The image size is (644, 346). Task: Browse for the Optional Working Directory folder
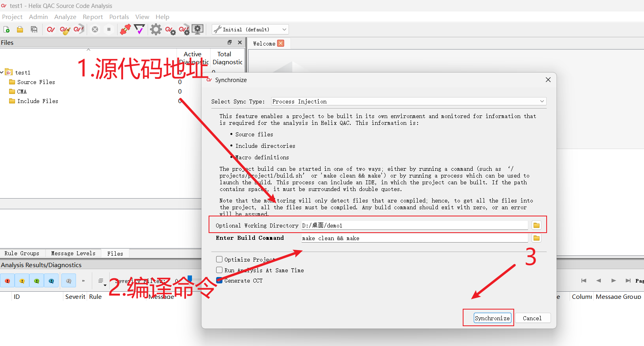[x=536, y=225]
